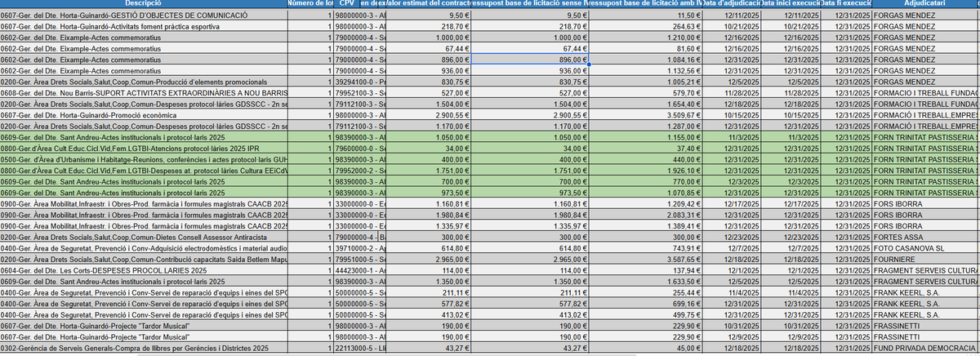Select the Data inici execució column header
The image size is (980, 356).
791,5
